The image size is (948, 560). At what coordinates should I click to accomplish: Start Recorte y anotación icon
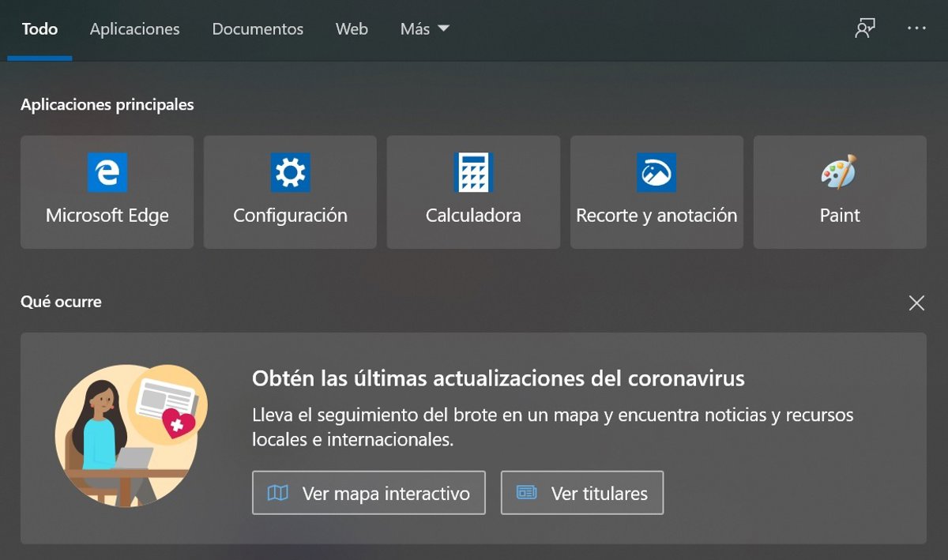coord(656,173)
